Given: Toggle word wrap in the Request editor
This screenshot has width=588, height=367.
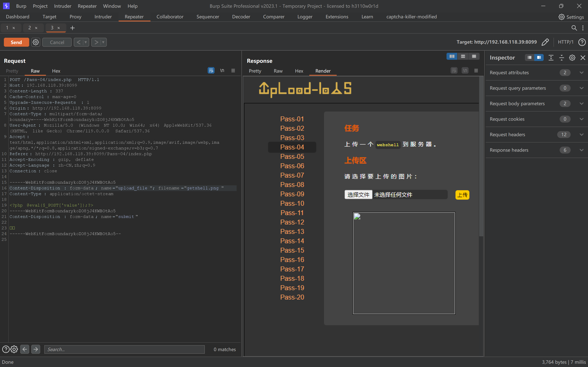Looking at the screenshot, I should tap(211, 71).
